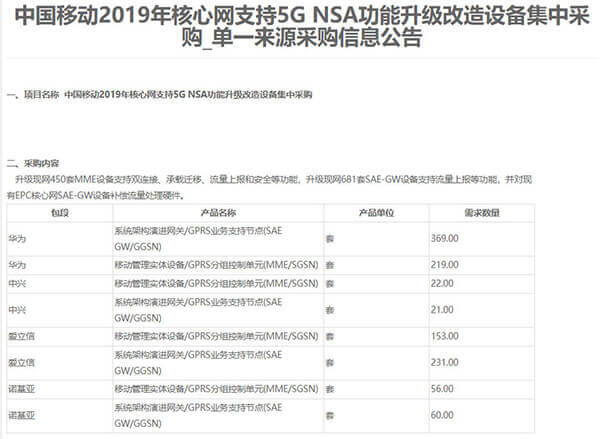The width and height of the screenshot is (600, 439).
Task: Click the page title about 5G NSA procurement
Action: [x=302, y=26]
